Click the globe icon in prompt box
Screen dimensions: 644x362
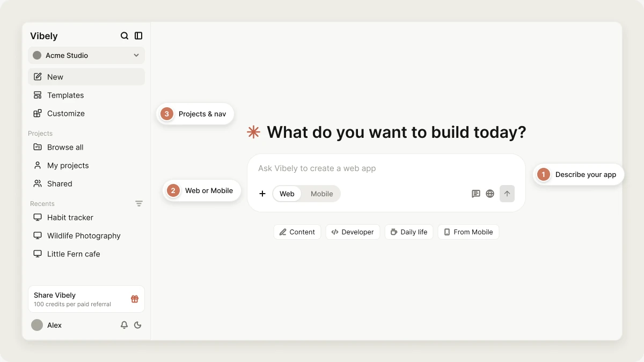tap(490, 194)
